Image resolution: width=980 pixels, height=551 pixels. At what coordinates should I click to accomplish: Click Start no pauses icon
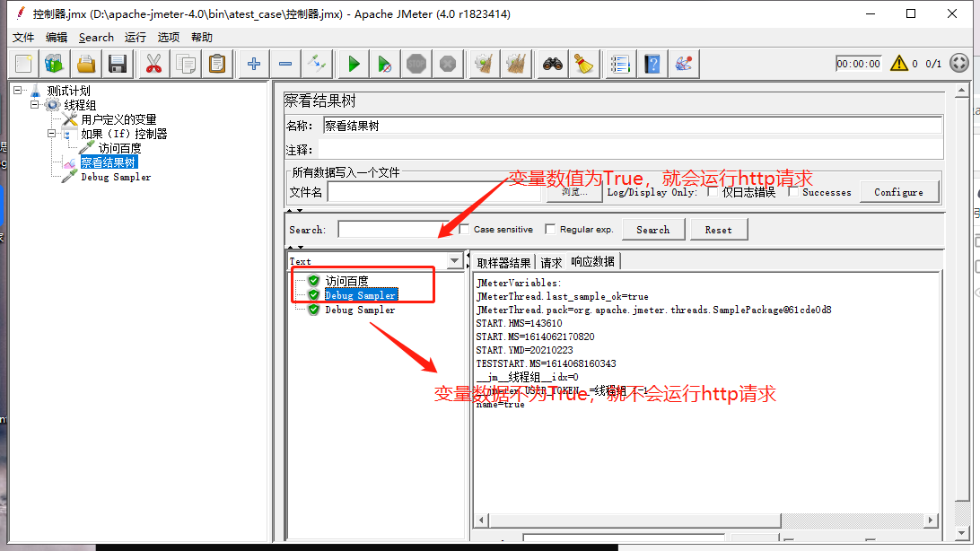point(385,64)
